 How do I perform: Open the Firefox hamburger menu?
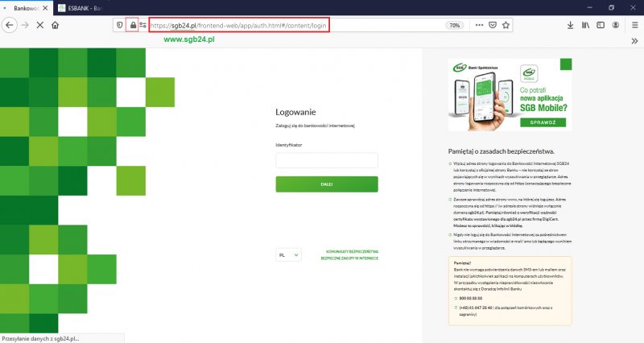634,25
